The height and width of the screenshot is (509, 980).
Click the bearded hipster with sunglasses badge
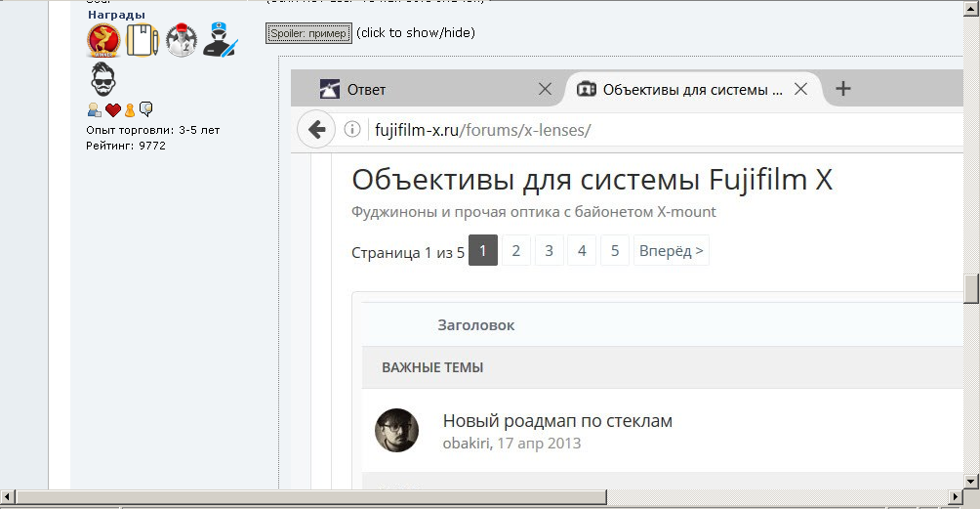click(103, 79)
